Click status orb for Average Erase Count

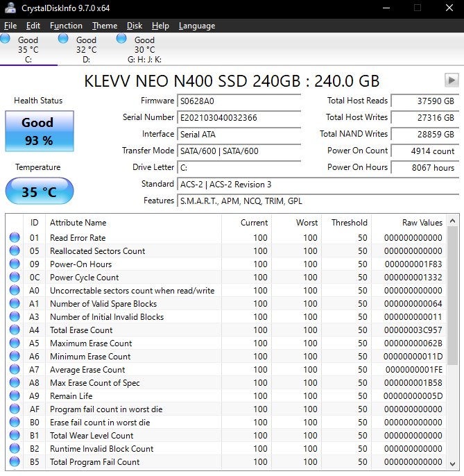(x=15, y=369)
